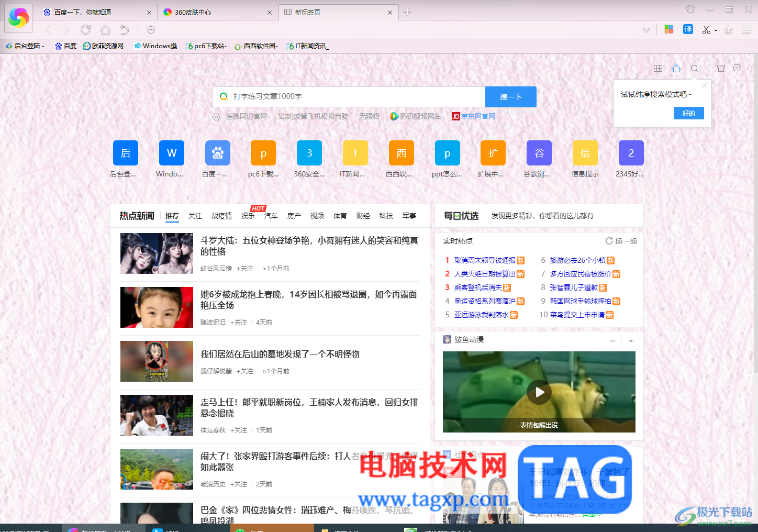Expand the address bar dropdown chevron
This screenshot has width=758, height=532.
pos(646,30)
